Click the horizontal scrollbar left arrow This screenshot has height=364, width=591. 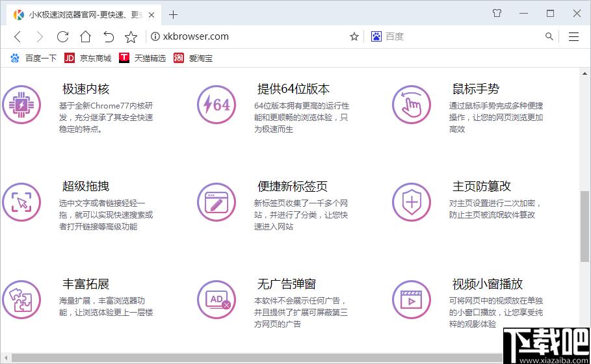coord(5,357)
